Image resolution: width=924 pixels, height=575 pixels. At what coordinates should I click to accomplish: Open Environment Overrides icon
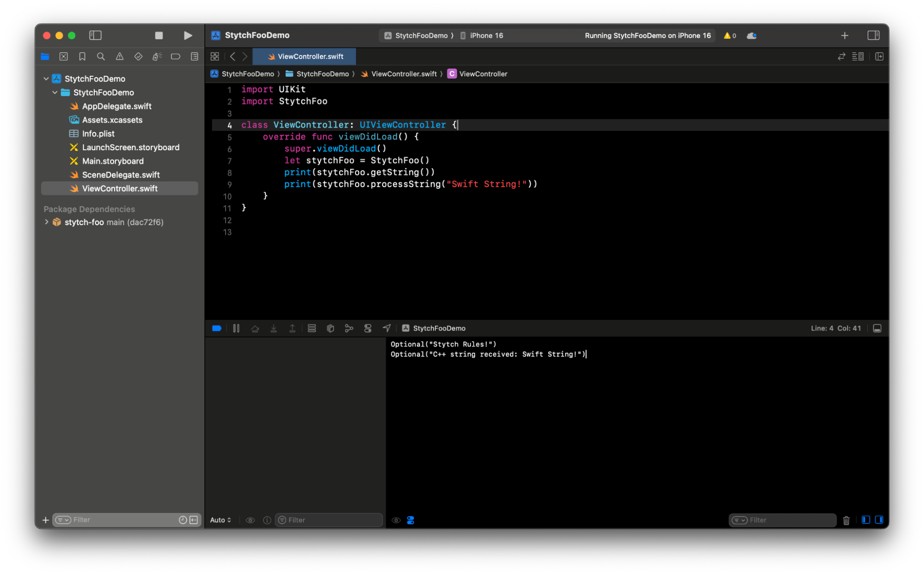(x=368, y=328)
